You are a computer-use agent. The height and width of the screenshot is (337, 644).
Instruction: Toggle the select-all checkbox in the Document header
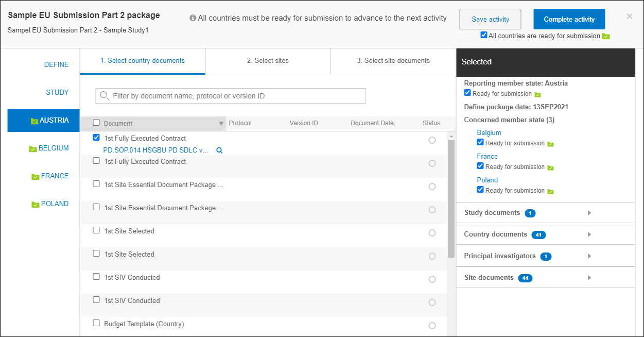click(96, 123)
